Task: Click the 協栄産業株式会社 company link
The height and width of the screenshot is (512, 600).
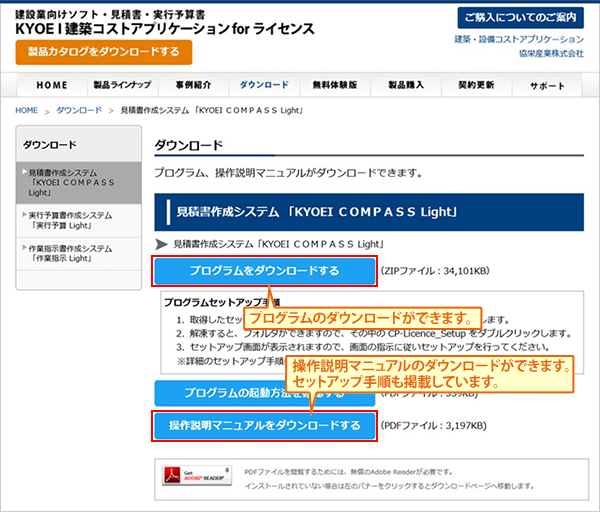Action: 551,54
